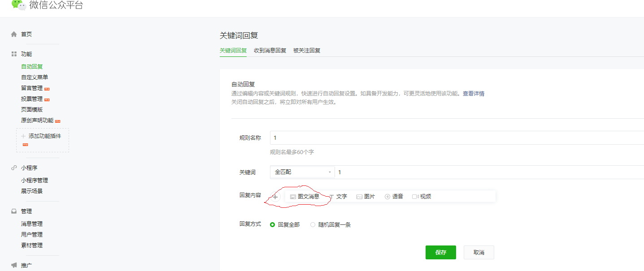Click the 添加功能插件 box
The height and width of the screenshot is (271, 644).
[x=43, y=140]
